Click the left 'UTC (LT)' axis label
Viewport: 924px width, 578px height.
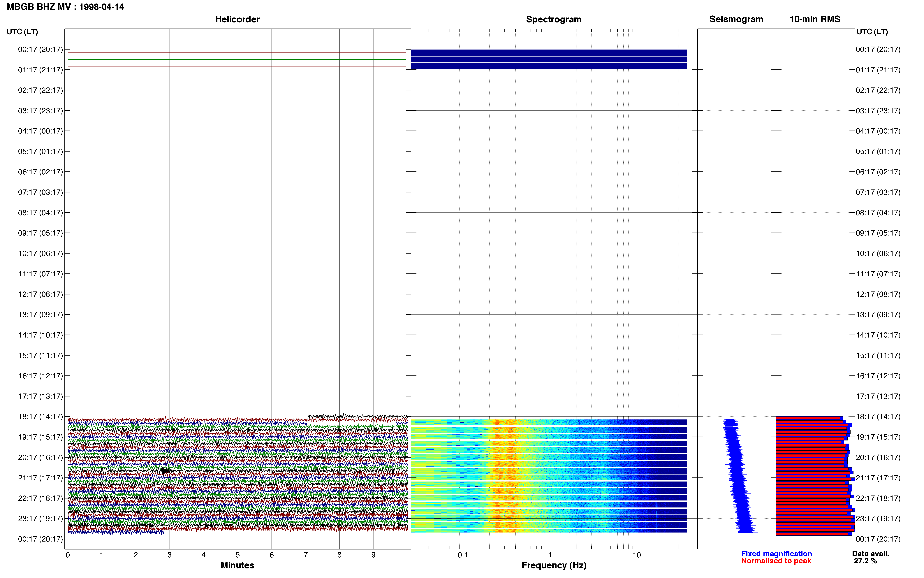click(22, 32)
